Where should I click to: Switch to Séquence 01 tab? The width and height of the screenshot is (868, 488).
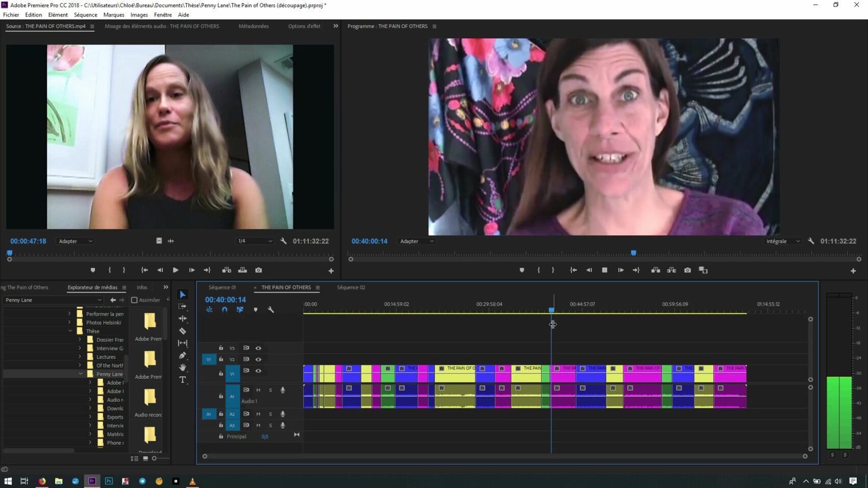222,287
